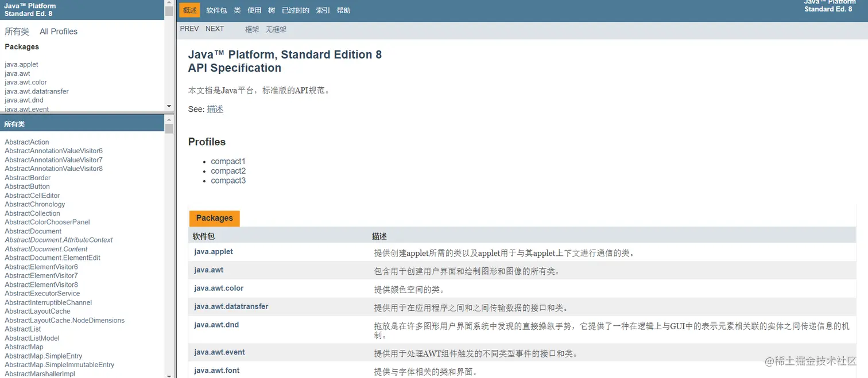Click the PREV link
Viewport: 868px width, 378px height.
pos(189,29)
